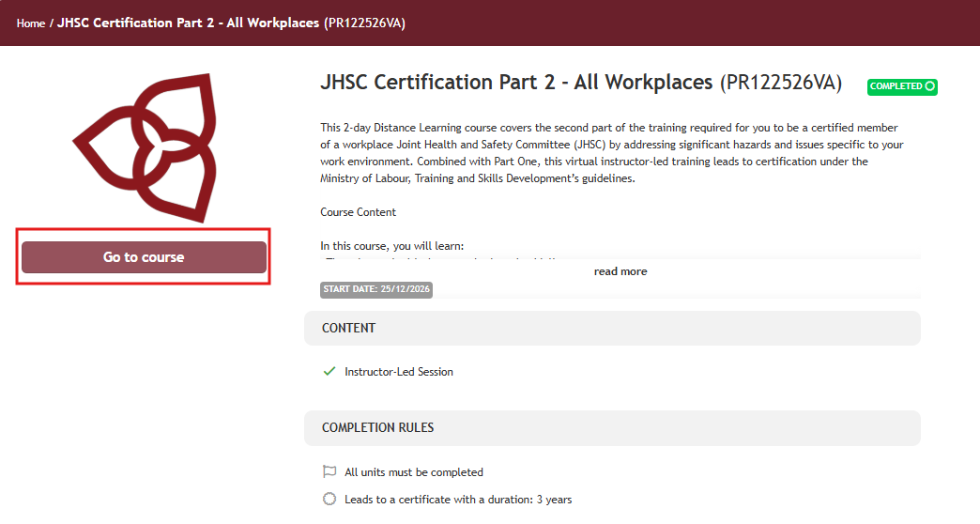Screen dimensions: 980x524
Task: Click the circle icon beside certificate rule
Action: coord(329,499)
